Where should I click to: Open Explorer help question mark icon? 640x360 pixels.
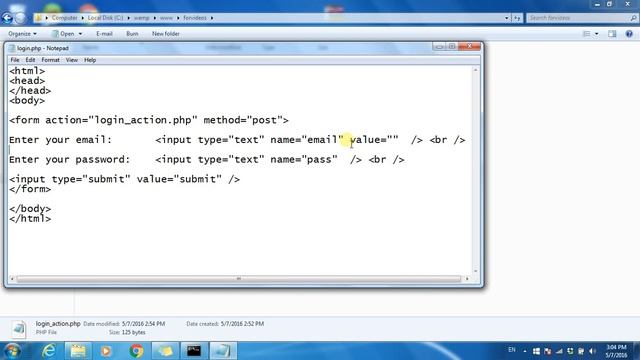[629, 34]
